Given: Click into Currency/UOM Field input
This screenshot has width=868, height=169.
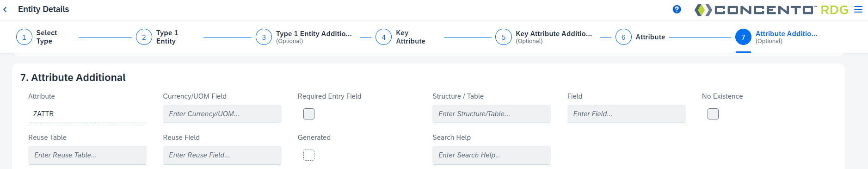Looking at the screenshot, I should 222,114.
